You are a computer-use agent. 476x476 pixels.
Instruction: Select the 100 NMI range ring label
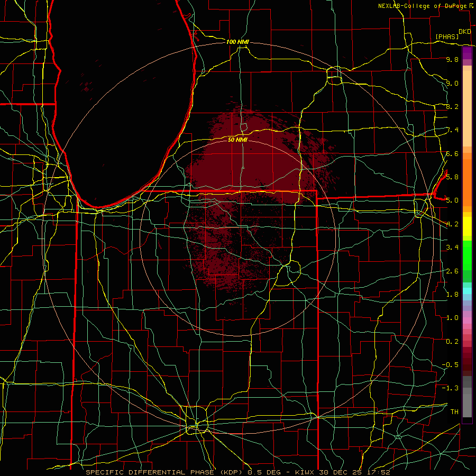[237, 42]
